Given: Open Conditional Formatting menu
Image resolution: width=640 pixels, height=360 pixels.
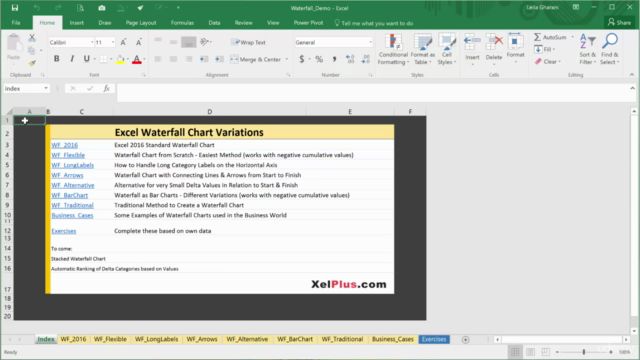Looking at the screenshot, I should click(393, 49).
